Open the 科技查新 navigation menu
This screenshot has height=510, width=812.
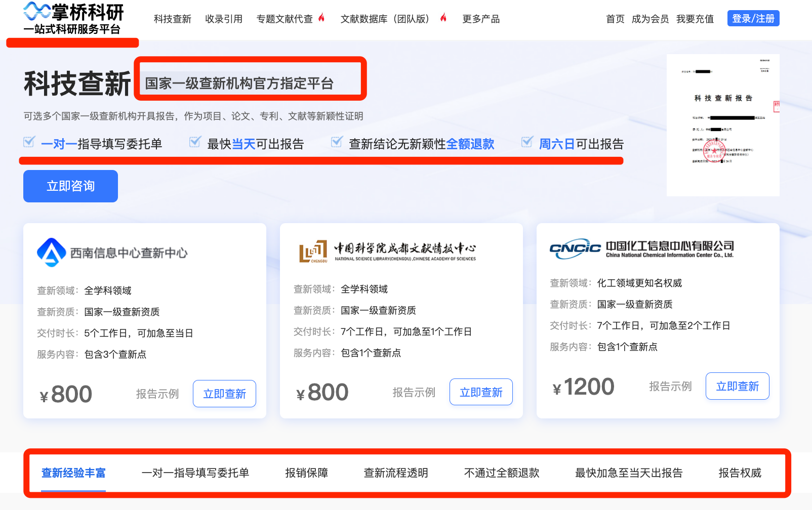coord(173,19)
